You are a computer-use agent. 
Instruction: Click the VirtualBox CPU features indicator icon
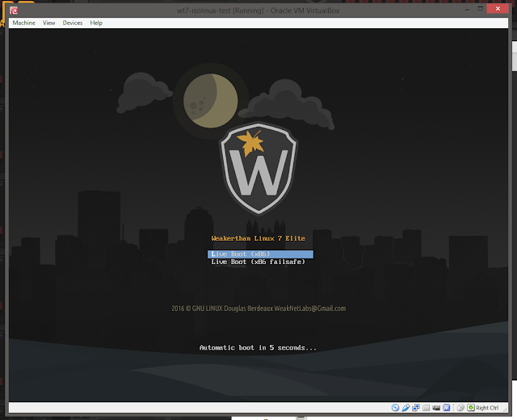click(447, 408)
